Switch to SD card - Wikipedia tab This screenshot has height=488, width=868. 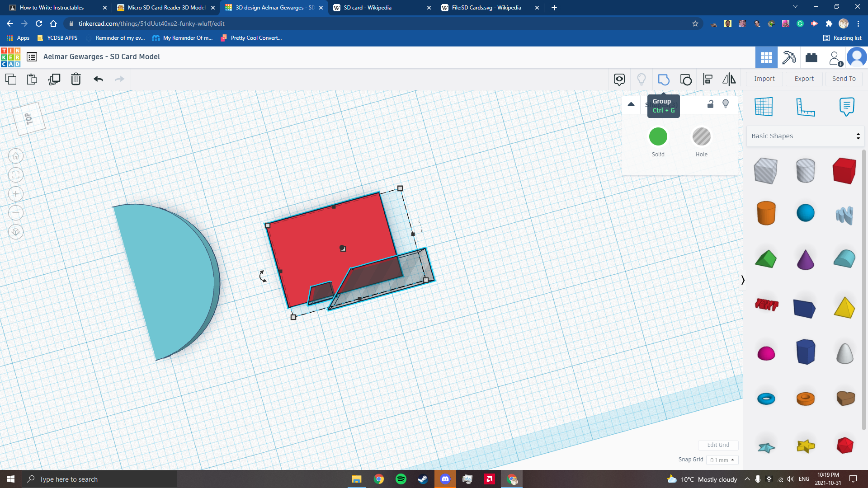(x=382, y=8)
